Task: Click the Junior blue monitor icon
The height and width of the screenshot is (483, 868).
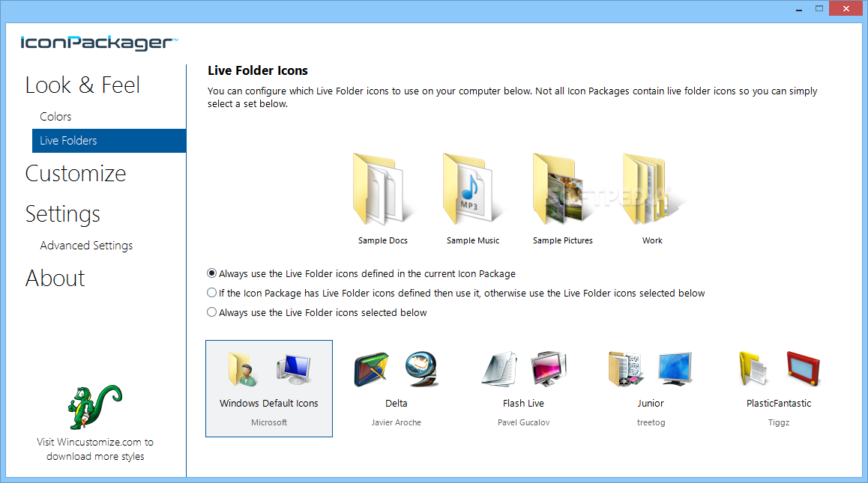Action: point(675,369)
